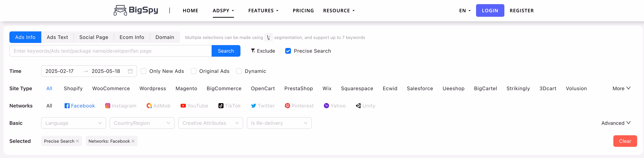Go to the HOME page

(190, 10)
